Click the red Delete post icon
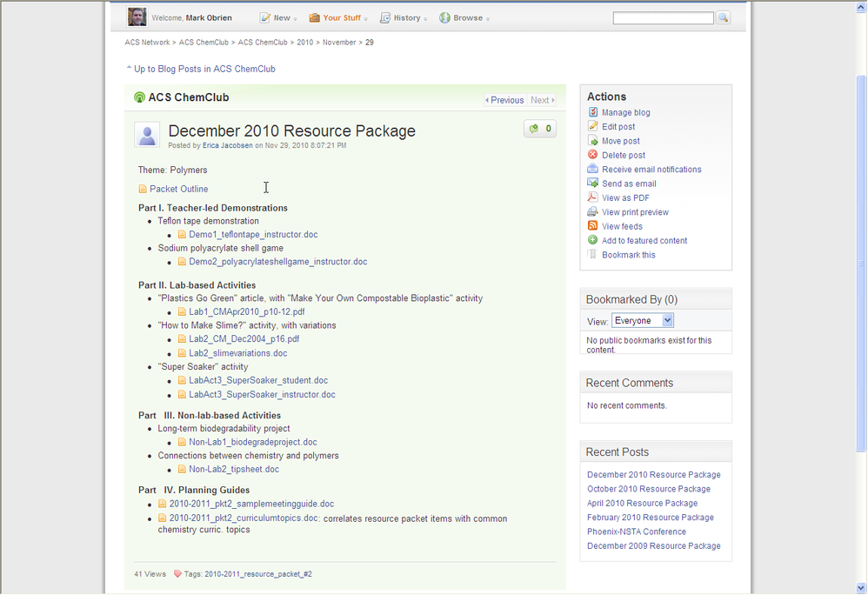868x595 pixels. (x=592, y=155)
